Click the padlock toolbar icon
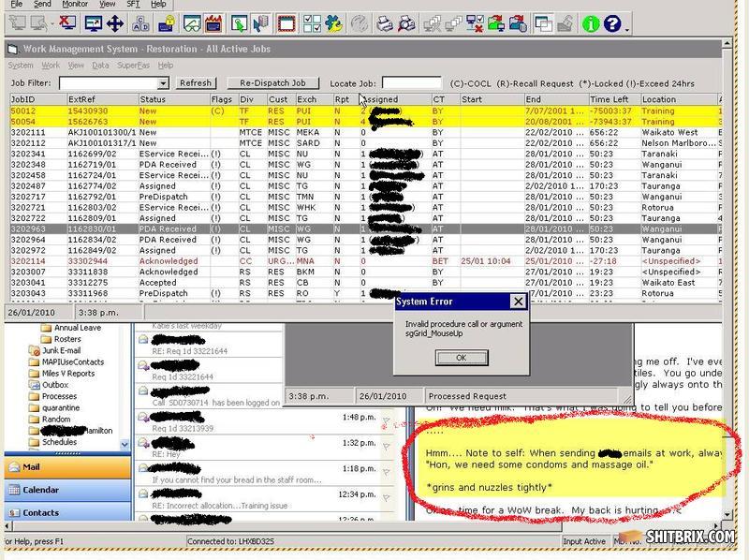The width and height of the screenshot is (749, 560). point(167,22)
